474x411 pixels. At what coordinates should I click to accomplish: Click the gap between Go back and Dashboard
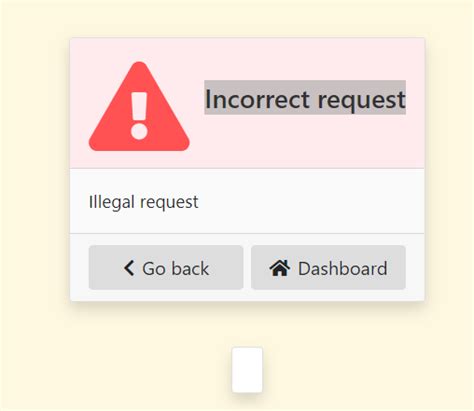[x=247, y=268]
